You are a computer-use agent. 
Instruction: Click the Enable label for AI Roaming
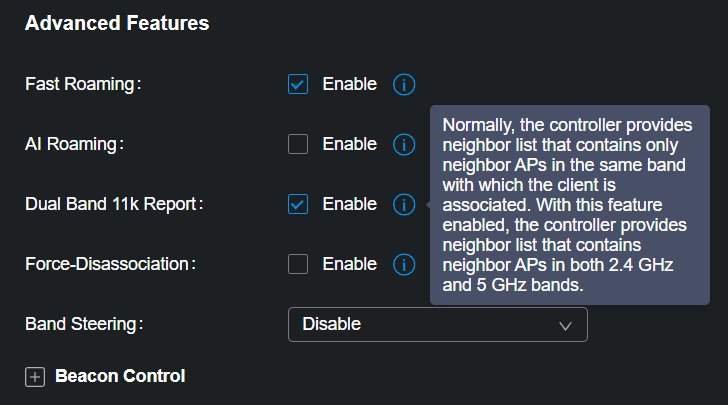349,144
